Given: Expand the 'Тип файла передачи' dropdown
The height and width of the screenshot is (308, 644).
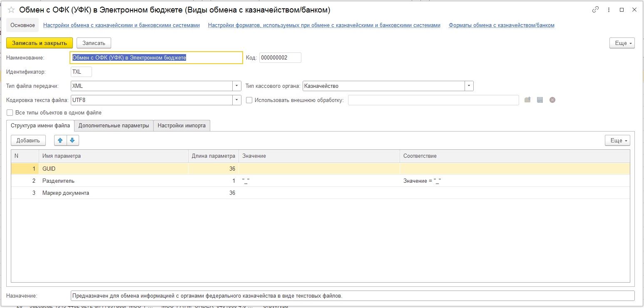Looking at the screenshot, I should click(x=237, y=86).
